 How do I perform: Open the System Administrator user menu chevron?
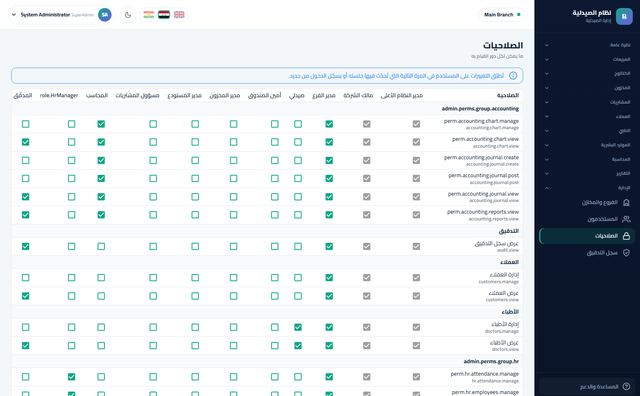pyautogui.click(x=13, y=15)
